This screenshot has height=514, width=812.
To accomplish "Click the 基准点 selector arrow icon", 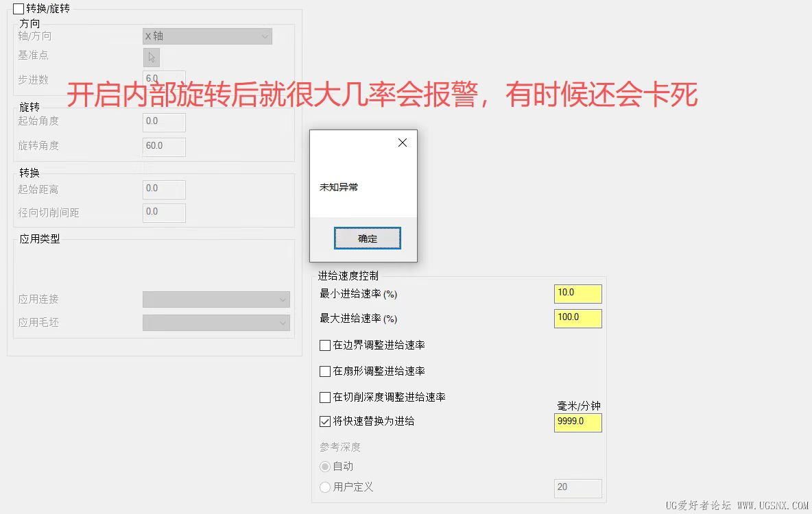I will point(150,58).
